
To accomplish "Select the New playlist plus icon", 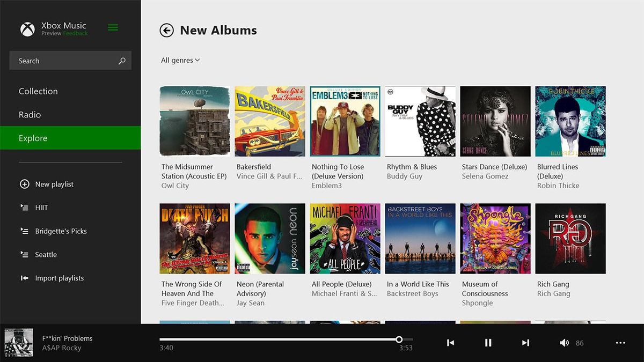I will click(25, 184).
